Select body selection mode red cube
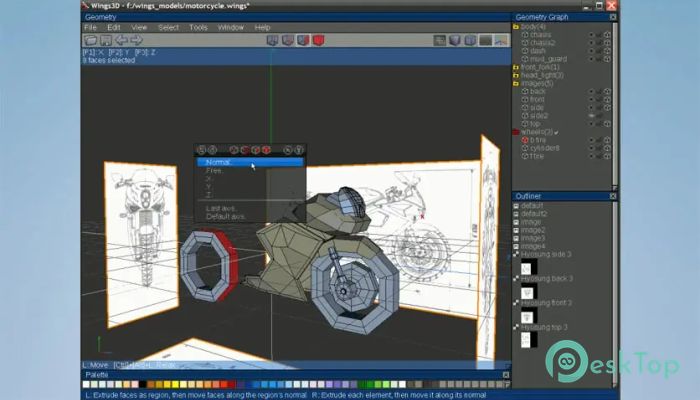This screenshot has width=700, height=400. pyautogui.click(x=318, y=40)
